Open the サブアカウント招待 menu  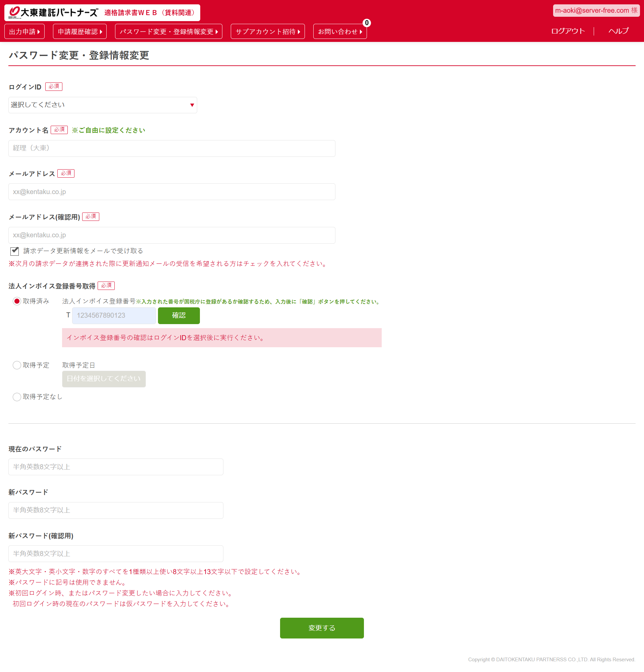tap(268, 32)
